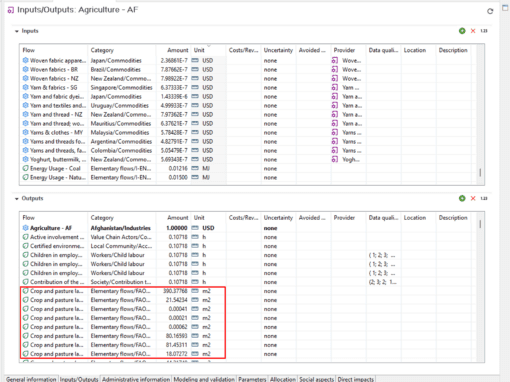Screen dimensions: 510x382
Task: Switch to the Allocation tab
Action: [283, 379]
